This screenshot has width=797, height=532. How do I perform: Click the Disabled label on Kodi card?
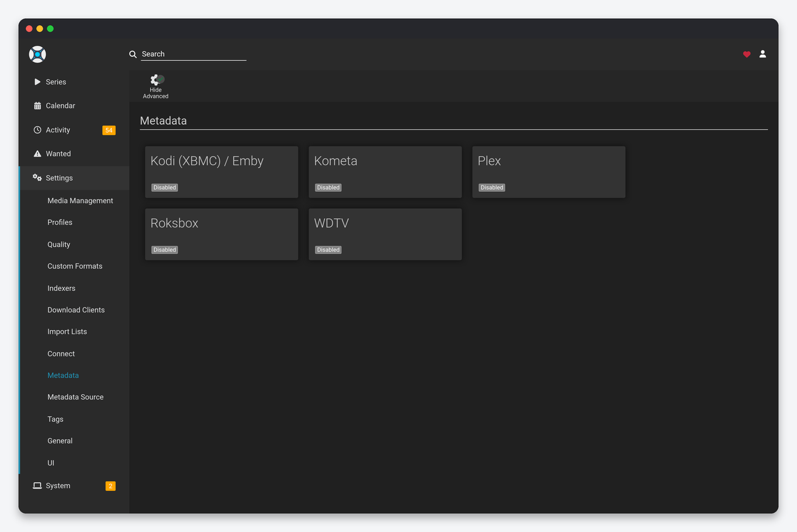pyautogui.click(x=165, y=188)
